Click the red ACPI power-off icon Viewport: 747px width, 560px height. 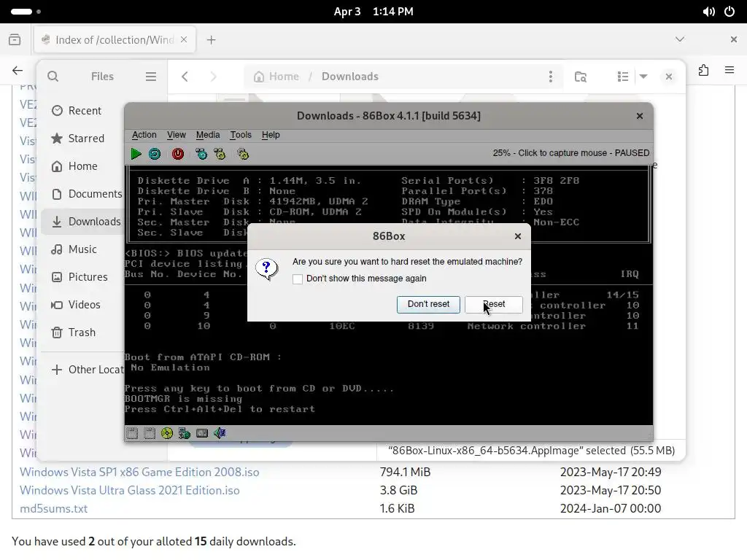178,154
